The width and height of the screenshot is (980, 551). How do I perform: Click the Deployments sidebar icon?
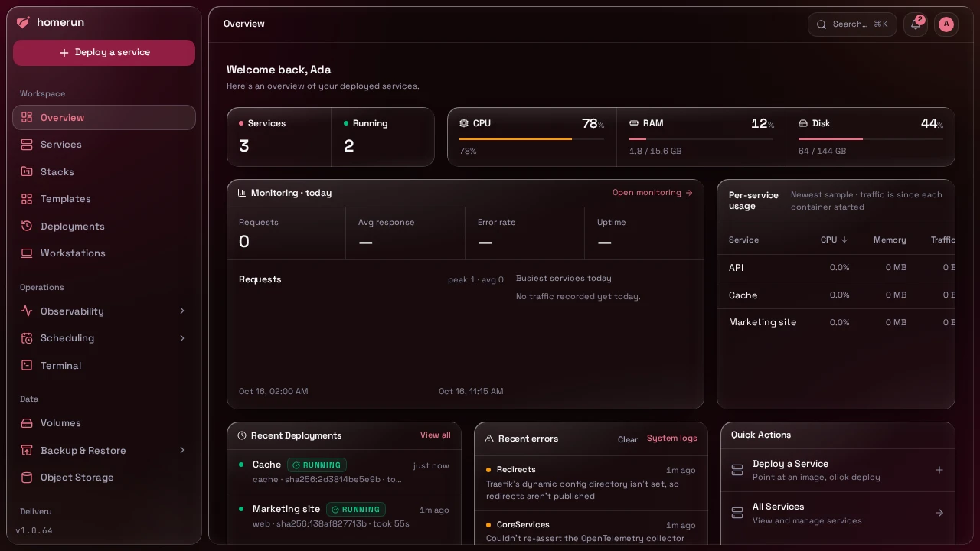click(27, 226)
